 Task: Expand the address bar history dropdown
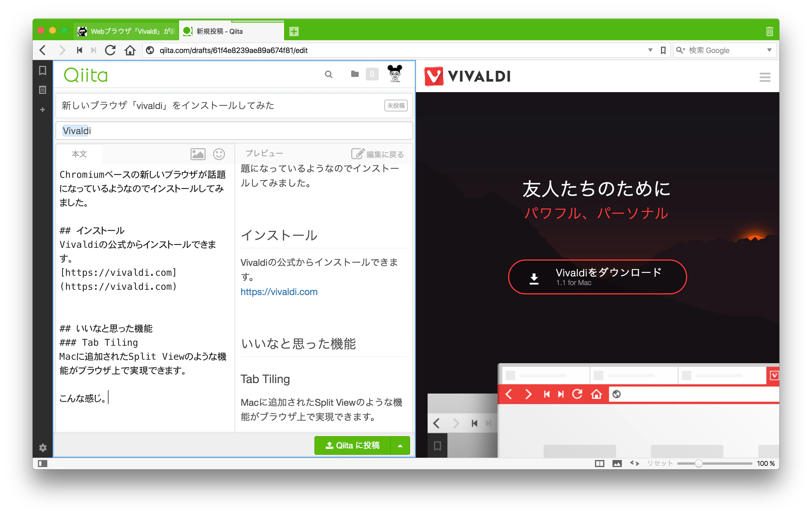coord(650,50)
